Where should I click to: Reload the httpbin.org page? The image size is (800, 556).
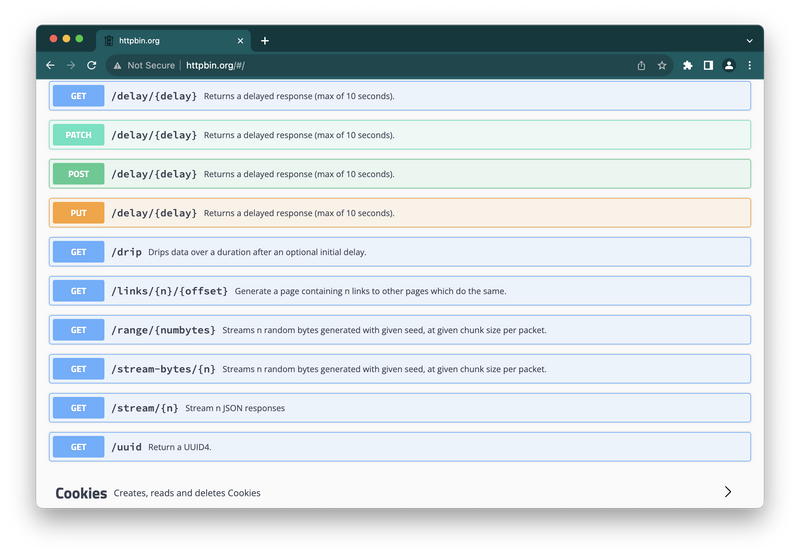pyautogui.click(x=92, y=65)
